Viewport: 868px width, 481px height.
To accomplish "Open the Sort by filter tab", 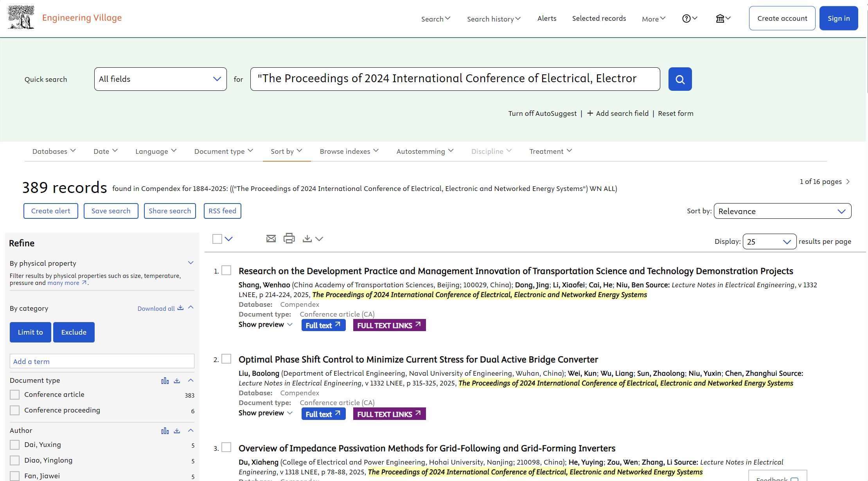I will 286,151.
